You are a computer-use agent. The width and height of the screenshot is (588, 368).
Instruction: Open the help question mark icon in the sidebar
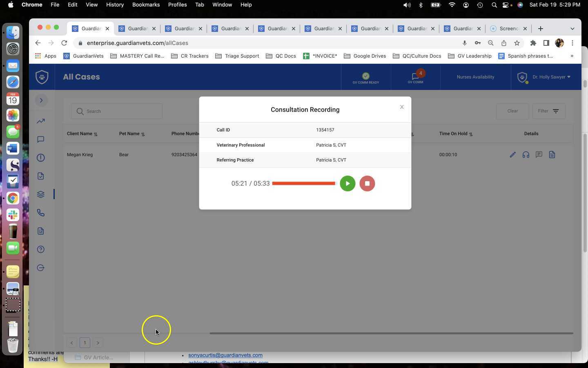tap(40, 249)
